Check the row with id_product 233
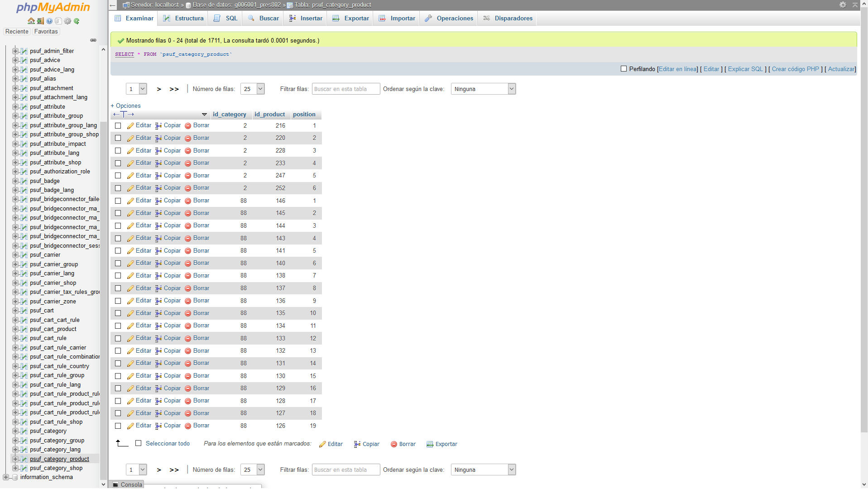Viewport: 868px width, 489px height. 118,163
